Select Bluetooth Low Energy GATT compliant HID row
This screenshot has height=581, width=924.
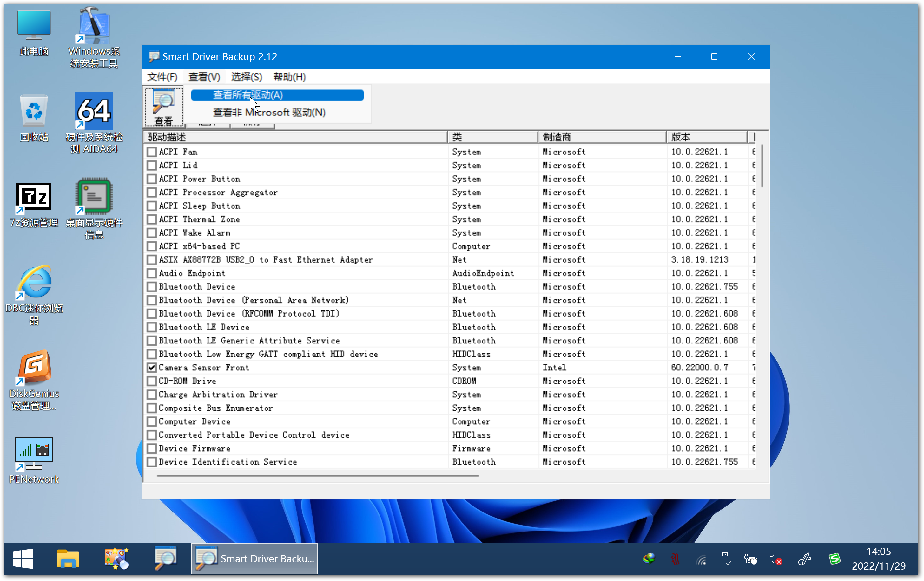449,354
